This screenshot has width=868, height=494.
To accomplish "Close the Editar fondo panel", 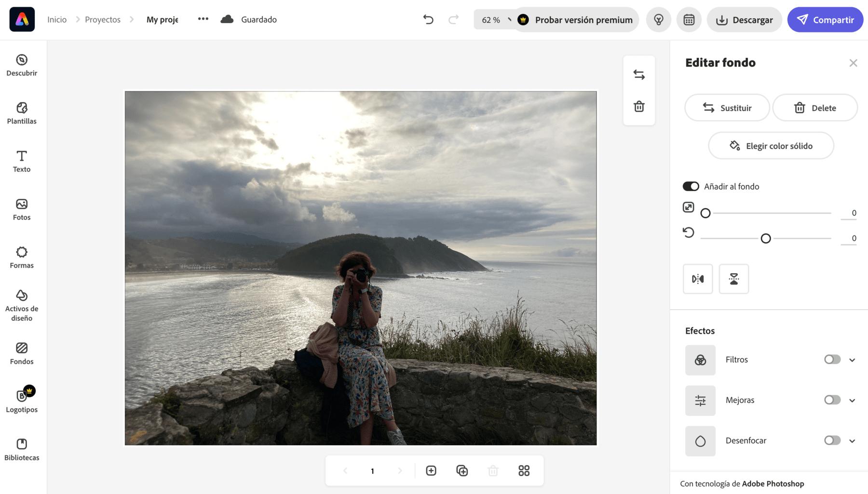I will coord(853,63).
